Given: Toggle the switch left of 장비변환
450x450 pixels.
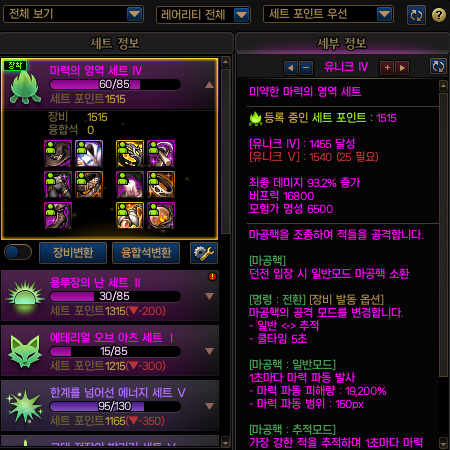Looking at the screenshot, I should pyautogui.click(x=18, y=252).
